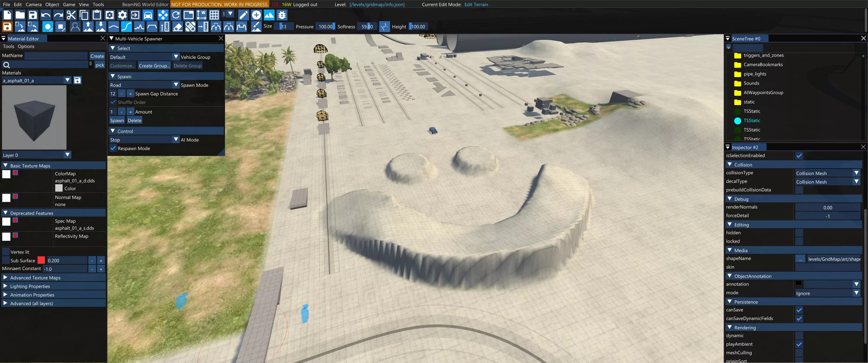
Task: Toggle playAmbient checkbox in Inspector
Action: (799, 344)
